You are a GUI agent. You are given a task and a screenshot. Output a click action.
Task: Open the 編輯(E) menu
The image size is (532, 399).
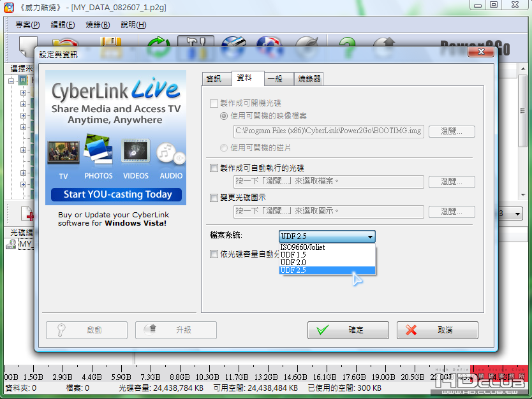point(63,25)
